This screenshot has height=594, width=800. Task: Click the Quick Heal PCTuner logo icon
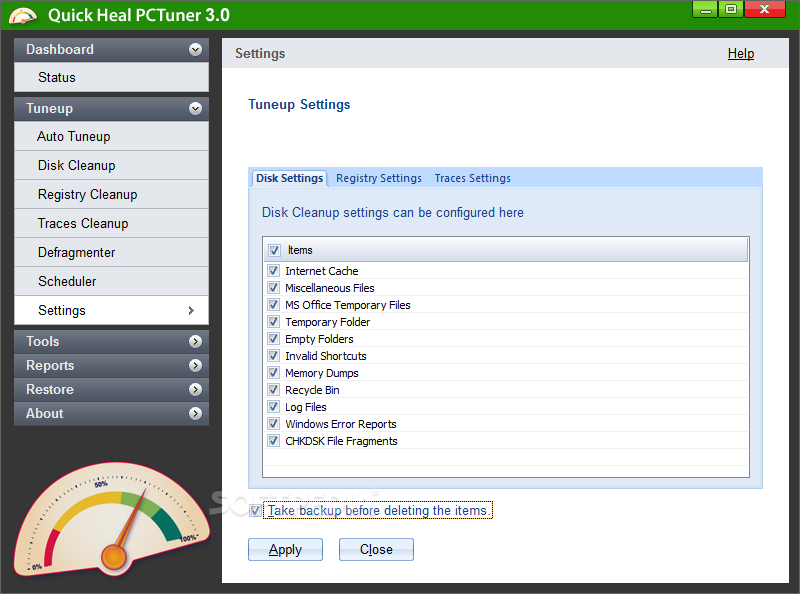(x=23, y=15)
